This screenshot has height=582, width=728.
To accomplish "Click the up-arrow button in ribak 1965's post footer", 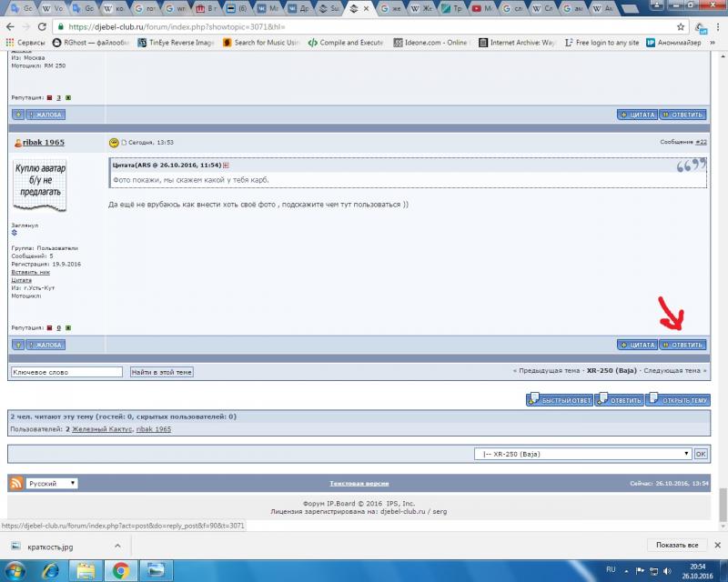I will tap(17, 345).
